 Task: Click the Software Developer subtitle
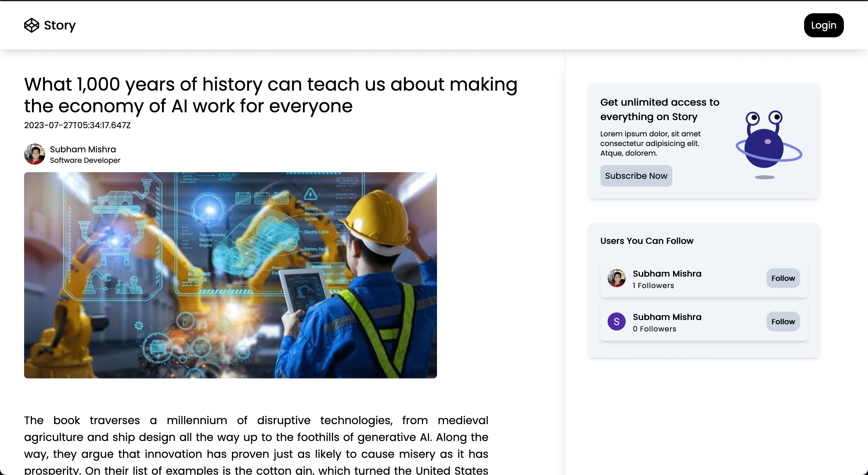pos(85,160)
